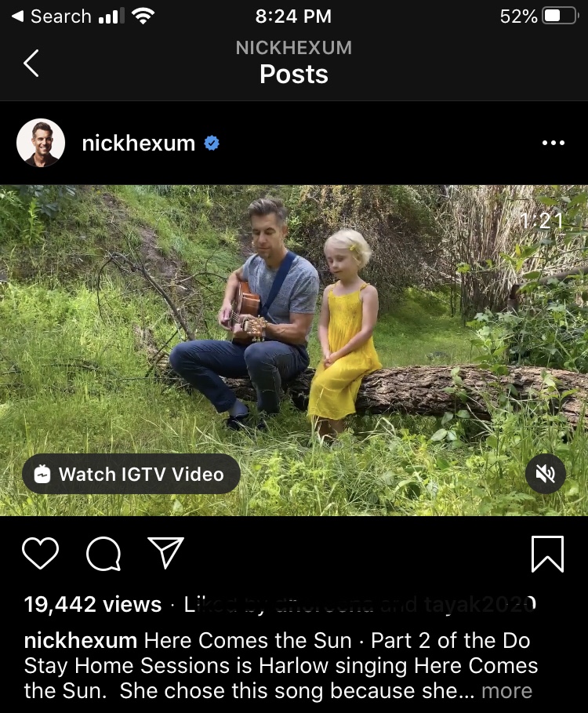Screen dimensions: 588x713
Task: Share post with paper plane icon
Action: click(165, 553)
